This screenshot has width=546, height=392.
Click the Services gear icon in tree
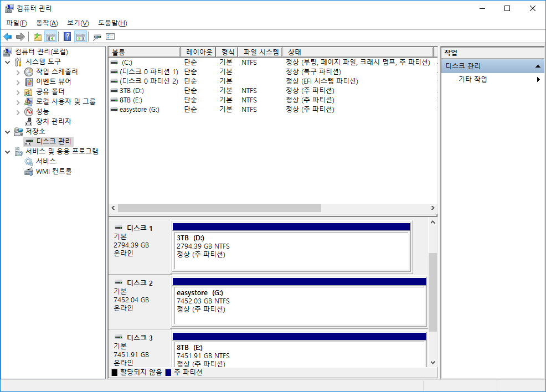(29, 162)
